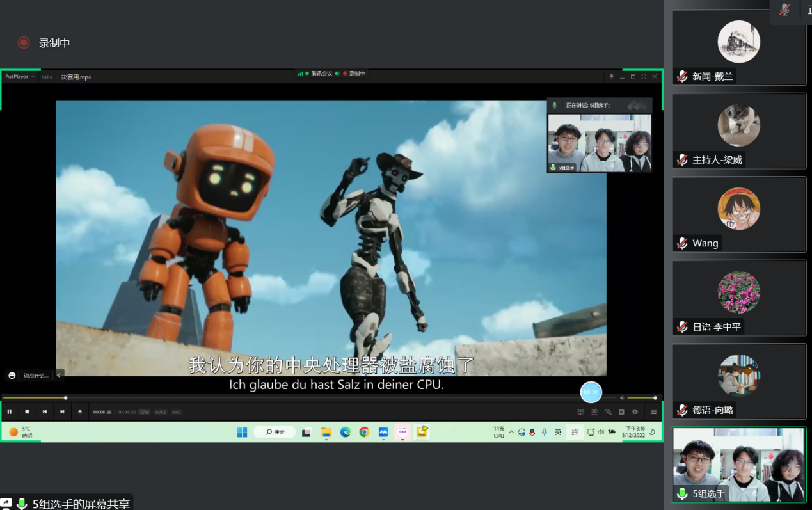Open Google Chrome from the taskbar
Screen dimensions: 812x510
(364, 432)
